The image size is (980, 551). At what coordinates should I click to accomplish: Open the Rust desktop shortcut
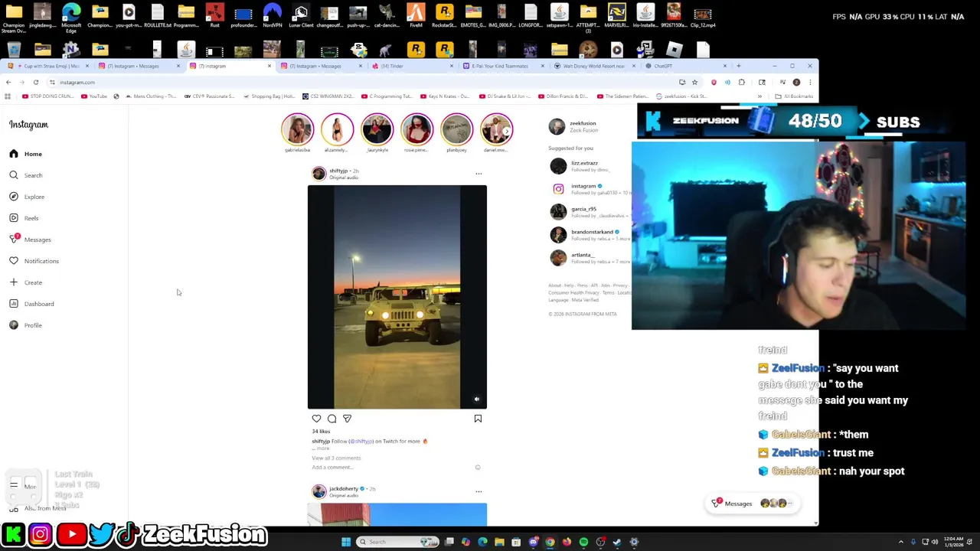pos(214,15)
